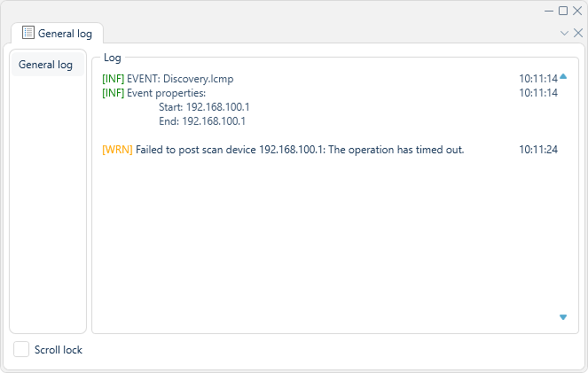The image size is (588, 373).
Task: Close the General log tab panel
Action: point(578,33)
